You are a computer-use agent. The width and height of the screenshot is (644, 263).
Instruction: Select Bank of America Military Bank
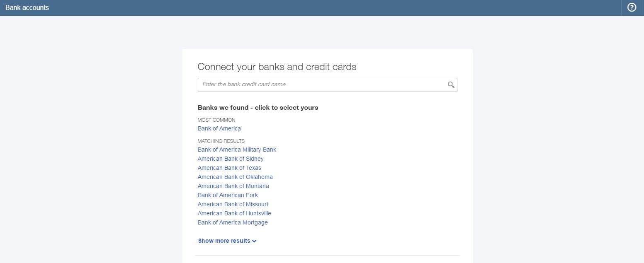(237, 150)
